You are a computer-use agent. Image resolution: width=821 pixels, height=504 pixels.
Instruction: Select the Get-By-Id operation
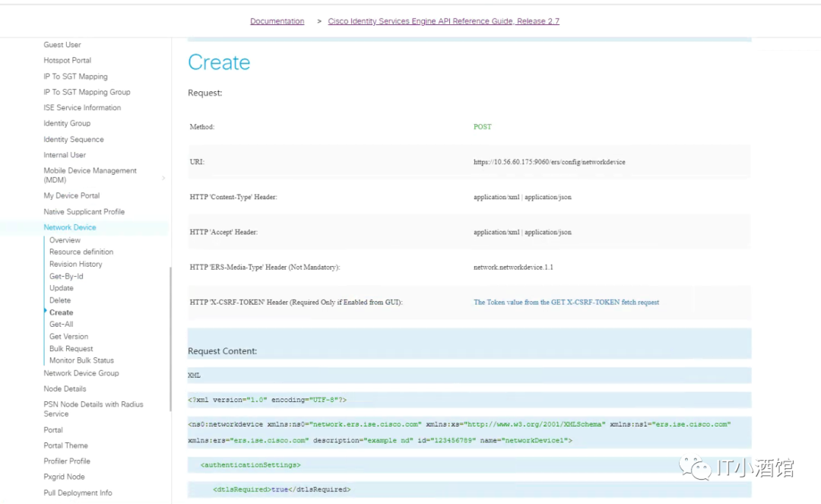pyautogui.click(x=66, y=276)
